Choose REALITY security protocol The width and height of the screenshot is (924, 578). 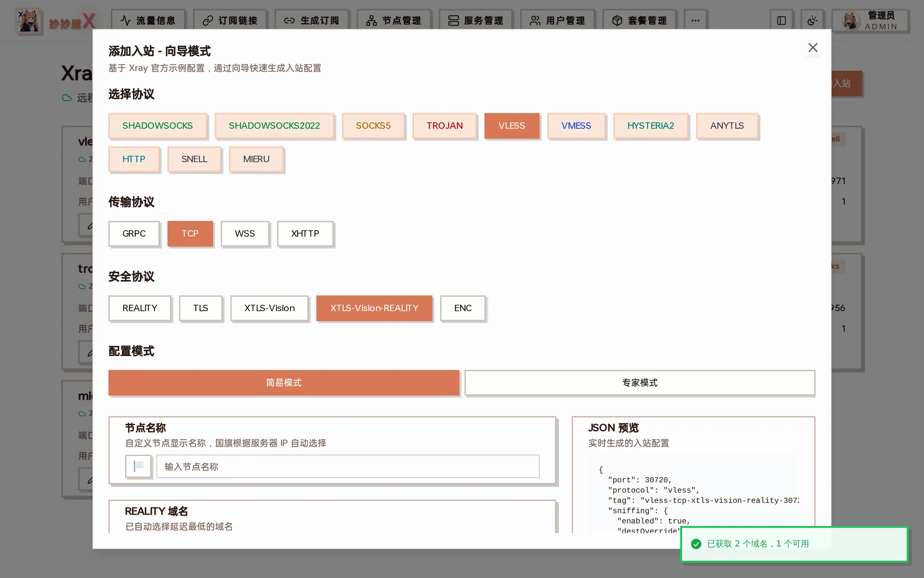point(140,308)
